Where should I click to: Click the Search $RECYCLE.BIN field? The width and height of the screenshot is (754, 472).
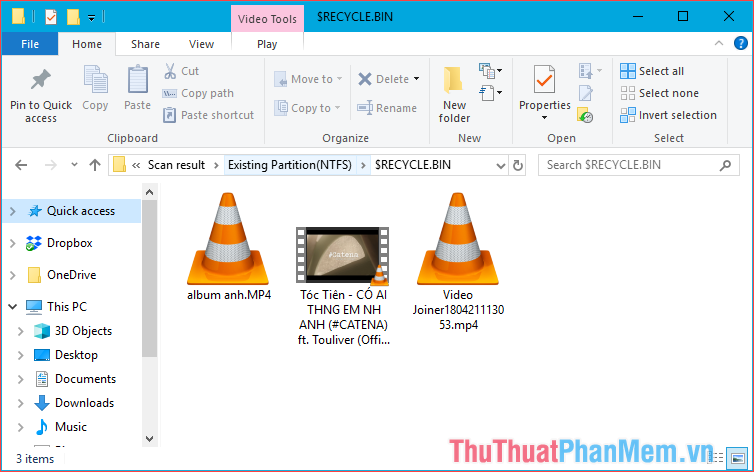point(639,165)
